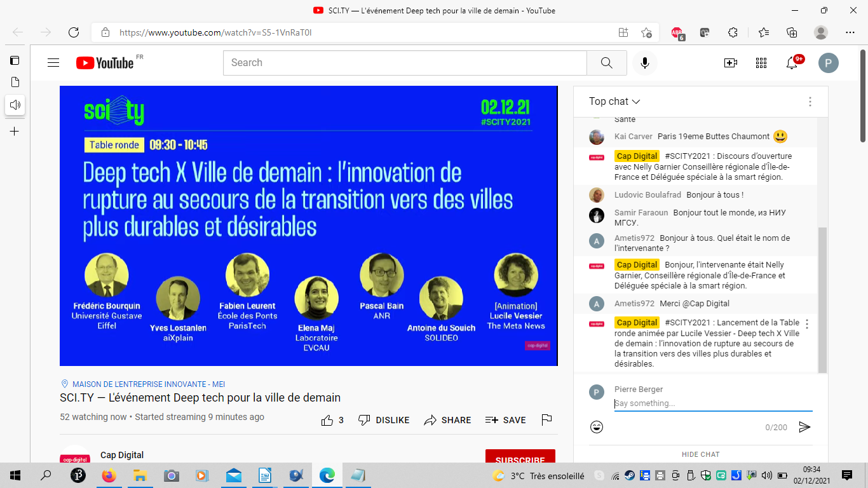Expand the Top chat dropdown
This screenshot has height=488, width=868.
pos(614,102)
